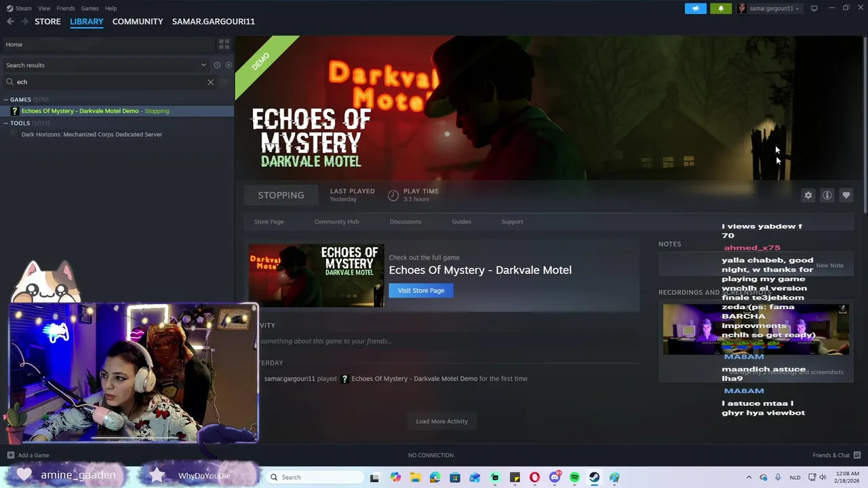Image resolution: width=868 pixels, height=488 pixels.
Task: Open Sticky Notes from the taskbar
Action: tap(515, 477)
